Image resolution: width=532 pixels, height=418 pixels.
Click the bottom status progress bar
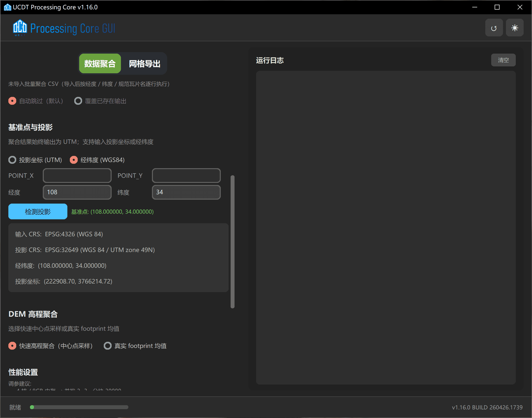79,407
